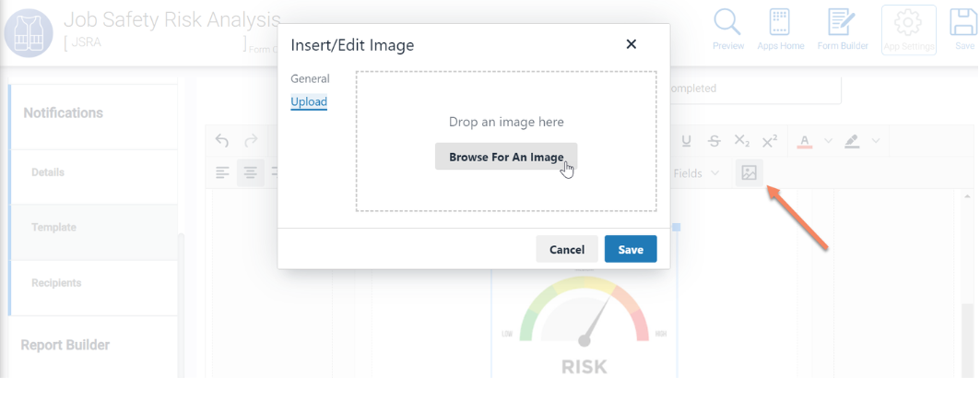Click the insert image toolbar icon
Screen dimensions: 980x402
pos(749,173)
